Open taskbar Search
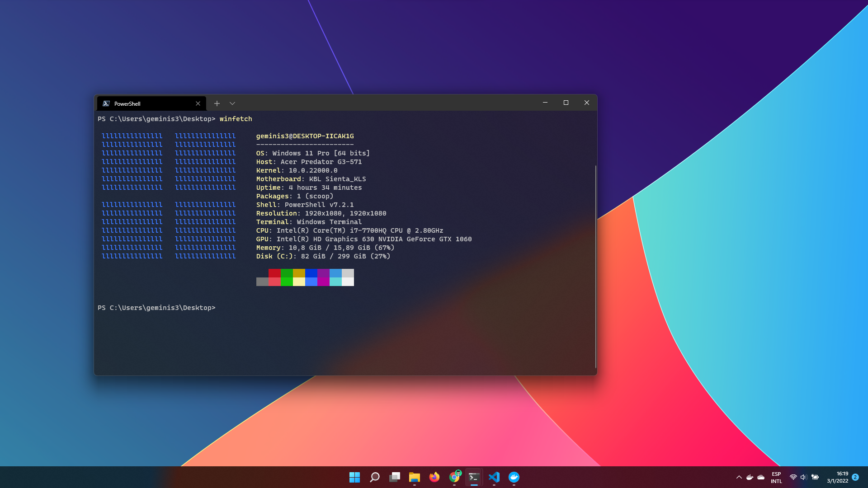Viewport: 868px width, 488px height. point(374,477)
